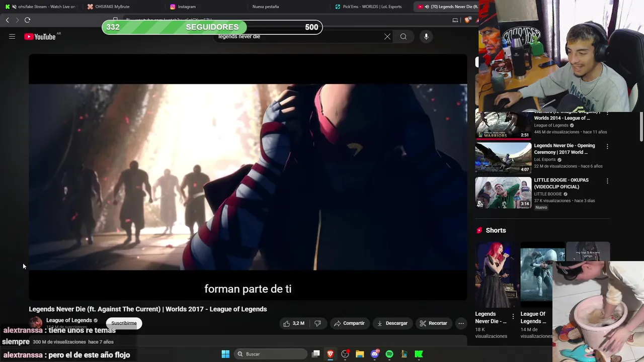
Task: Click the 300 M de visualizaciones description text
Action: point(59,342)
